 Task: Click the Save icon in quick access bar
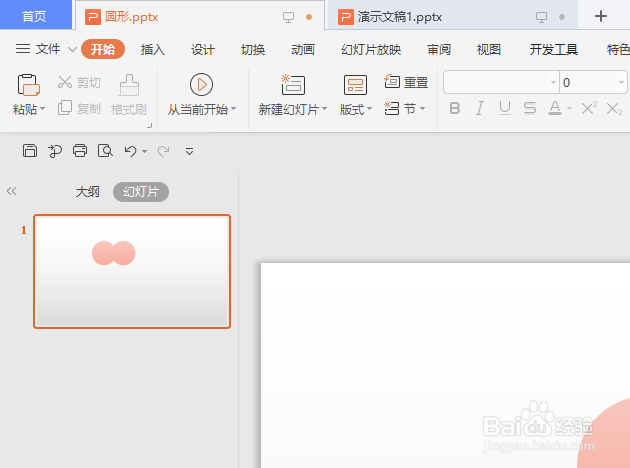pos(30,151)
